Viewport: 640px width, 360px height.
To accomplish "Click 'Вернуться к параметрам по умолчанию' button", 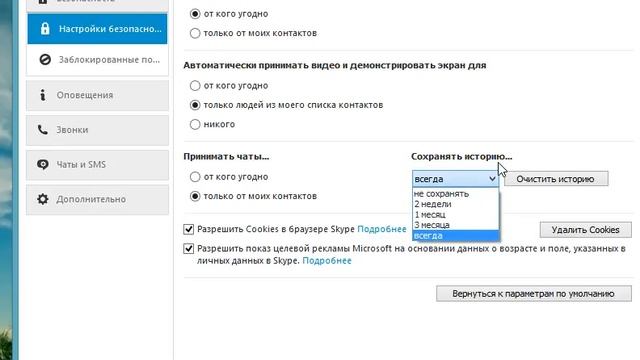I will tap(533, 294).
